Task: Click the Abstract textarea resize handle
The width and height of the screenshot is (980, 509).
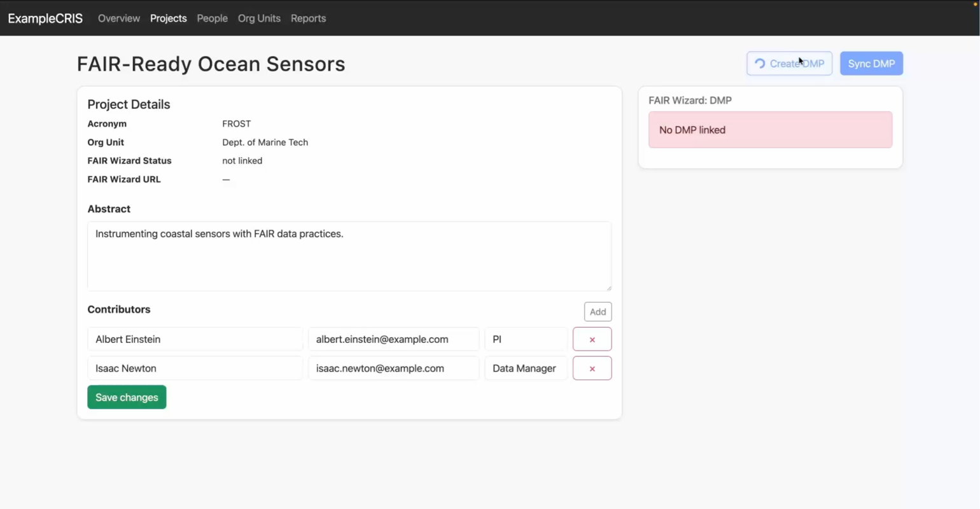Action: pyautogui.click(x=608, y=288)
